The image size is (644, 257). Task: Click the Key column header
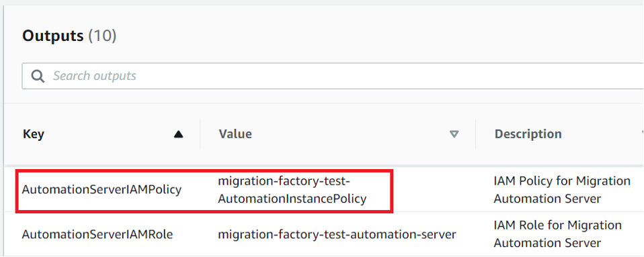pyautogui.click(x=34, y=134)
